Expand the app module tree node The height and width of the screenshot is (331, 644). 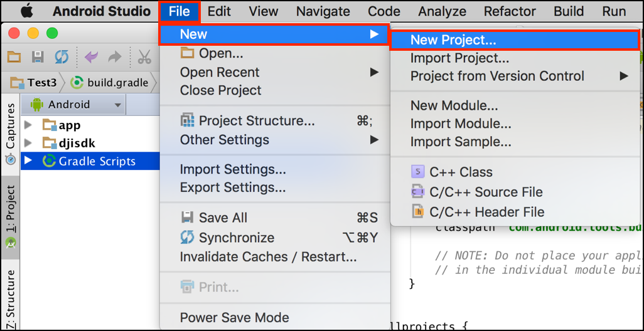pyautogui.click(x=28, y=125)
